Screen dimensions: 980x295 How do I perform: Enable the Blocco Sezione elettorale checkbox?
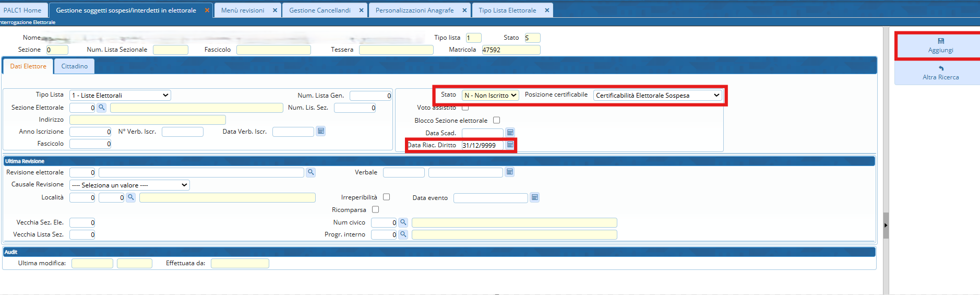[x=496, y=120]
